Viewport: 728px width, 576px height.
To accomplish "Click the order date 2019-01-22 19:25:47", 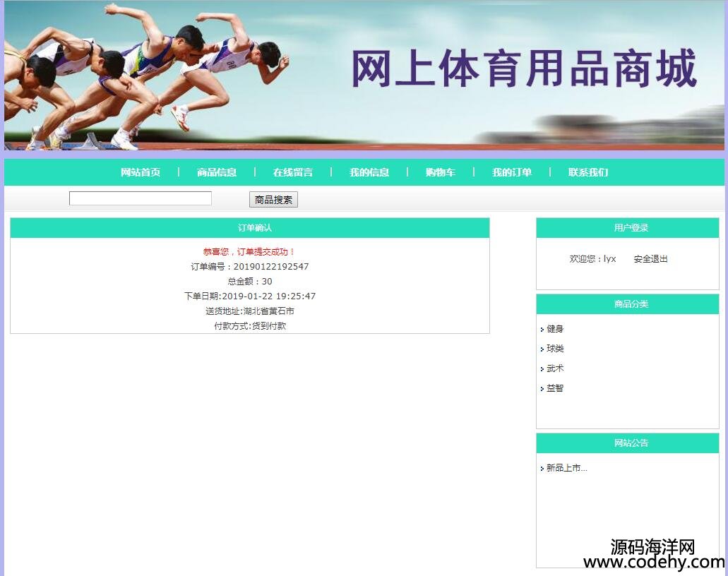I will click(269, 296).
